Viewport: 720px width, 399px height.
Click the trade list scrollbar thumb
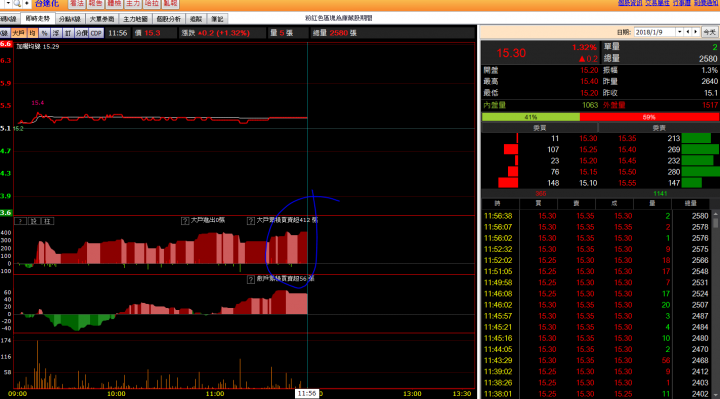click(715, 222)
